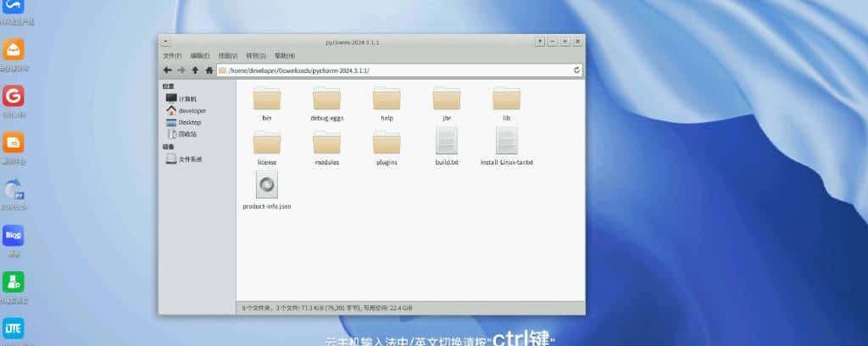Select Desktop in the sidebar
The height and width of the screenshot is (346, 868).
(x=189, y=122)
